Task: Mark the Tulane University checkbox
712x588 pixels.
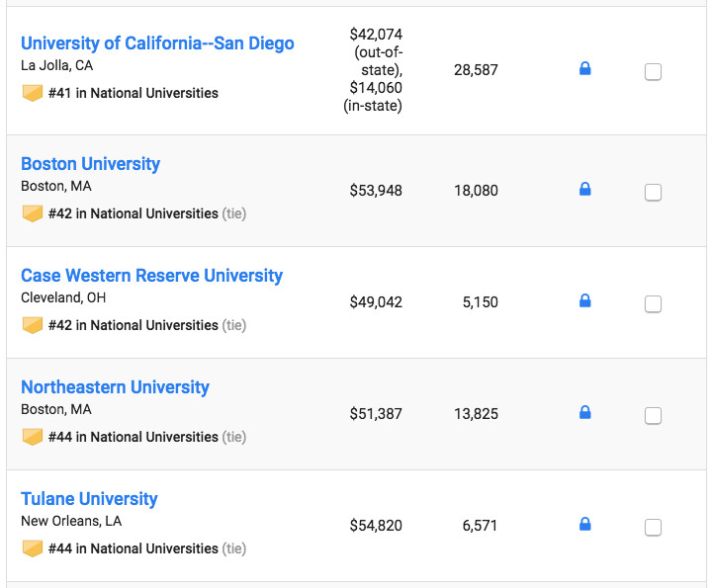Action: pos(653,528)
